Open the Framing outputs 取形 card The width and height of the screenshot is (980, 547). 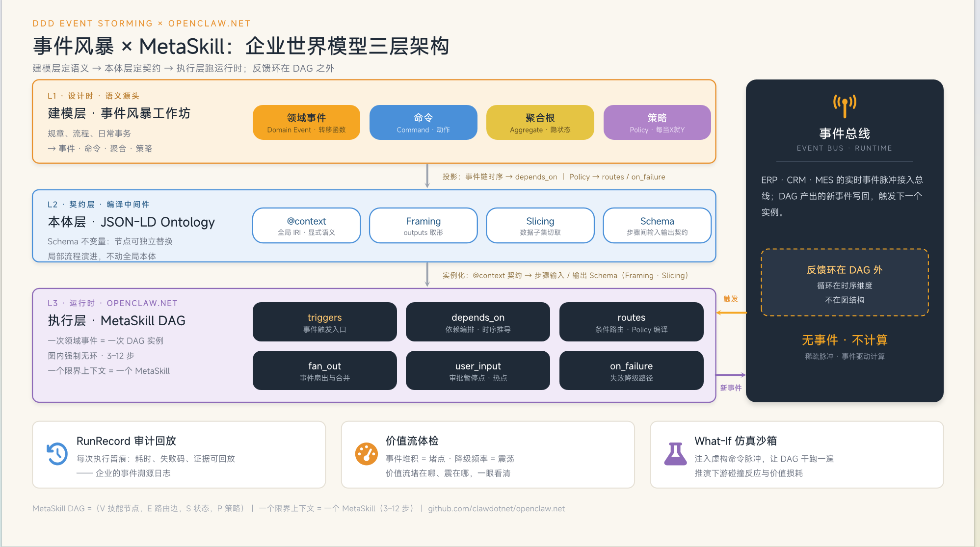(x=423, y=226)
